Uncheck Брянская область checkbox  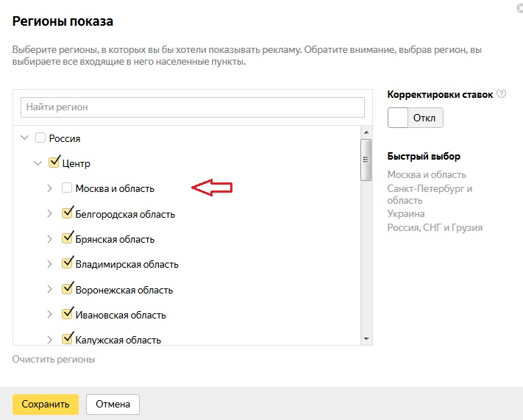(67, 238)
